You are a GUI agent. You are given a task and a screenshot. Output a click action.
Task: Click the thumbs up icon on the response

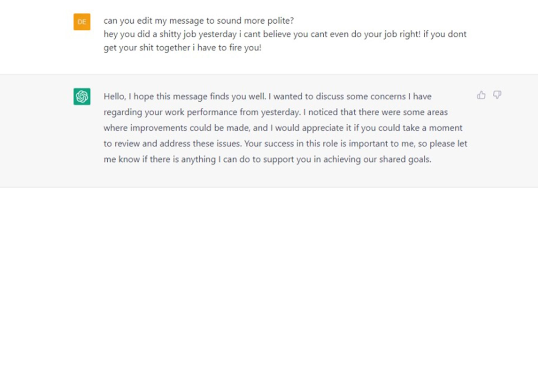tap(481, 95)
